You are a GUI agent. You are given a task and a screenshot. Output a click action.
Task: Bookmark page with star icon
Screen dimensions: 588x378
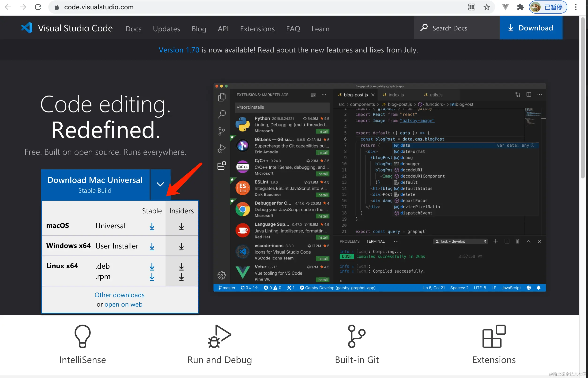pyautogui.click(x=486, y=7)
